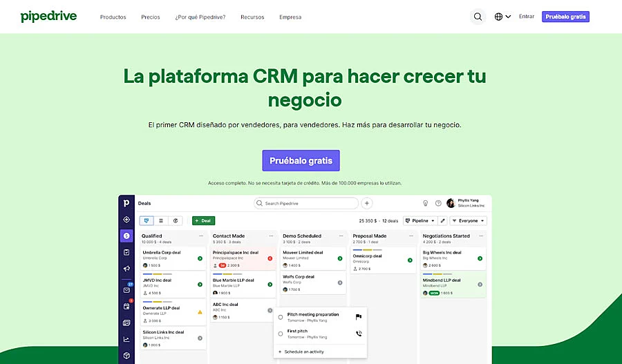Open the ¿Por qué Pipedrive? menu

tap(200, 17)
